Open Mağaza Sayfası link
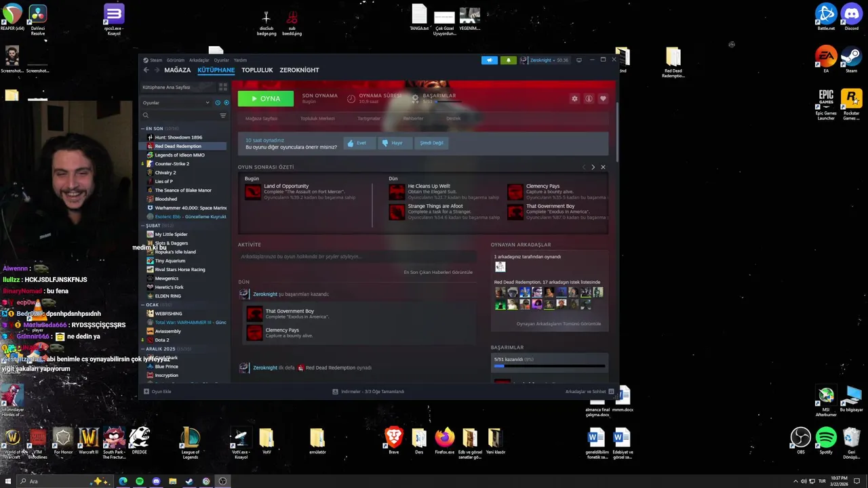 (x=261, y=119)
